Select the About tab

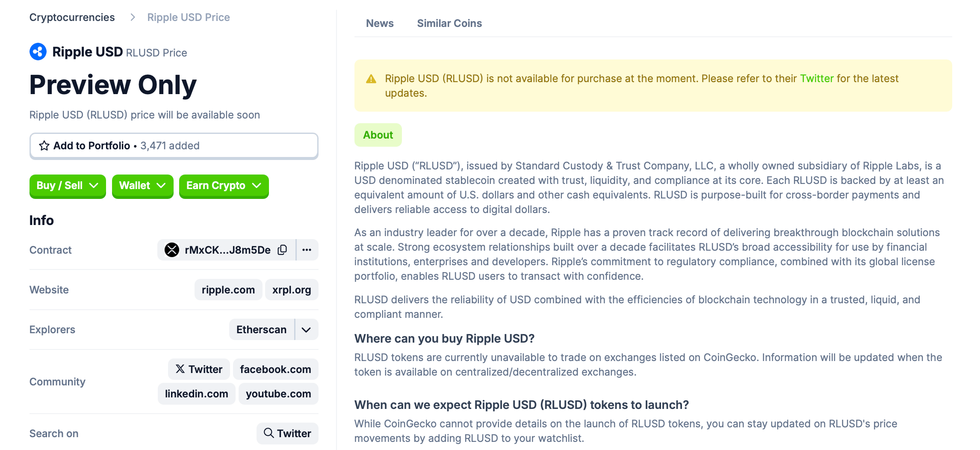coord(378,135)
